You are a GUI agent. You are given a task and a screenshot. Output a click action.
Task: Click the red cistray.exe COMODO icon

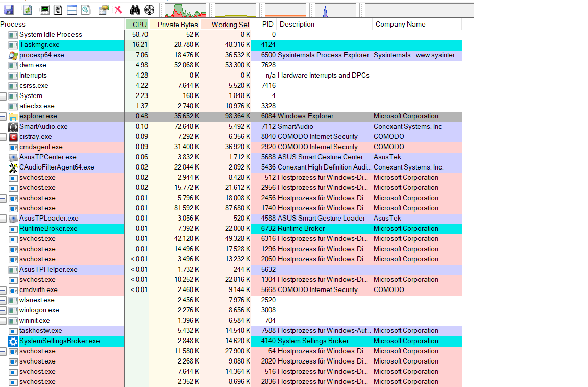13,137
